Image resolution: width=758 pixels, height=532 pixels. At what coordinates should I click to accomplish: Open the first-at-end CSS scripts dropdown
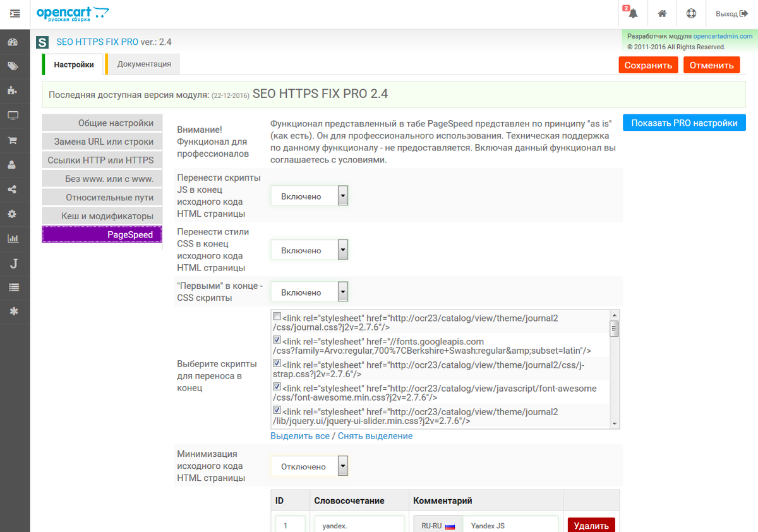click(x=310, y=293)
